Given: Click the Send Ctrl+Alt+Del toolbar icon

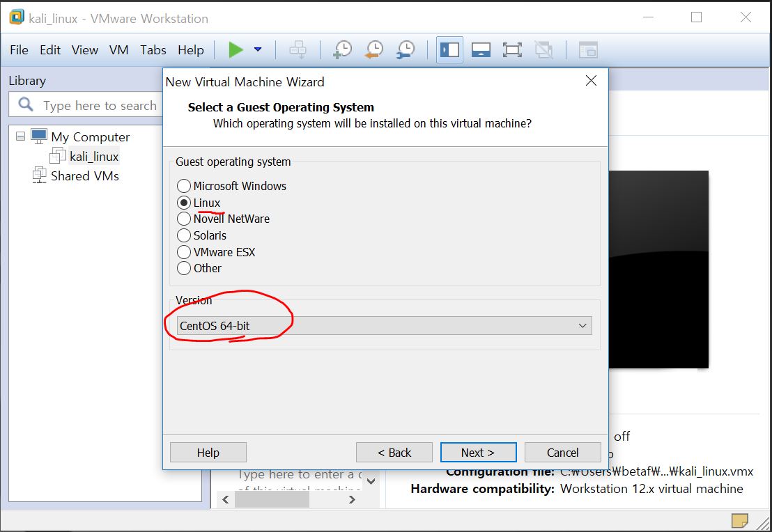Looking at the screenshot, I should click(298, 49).
